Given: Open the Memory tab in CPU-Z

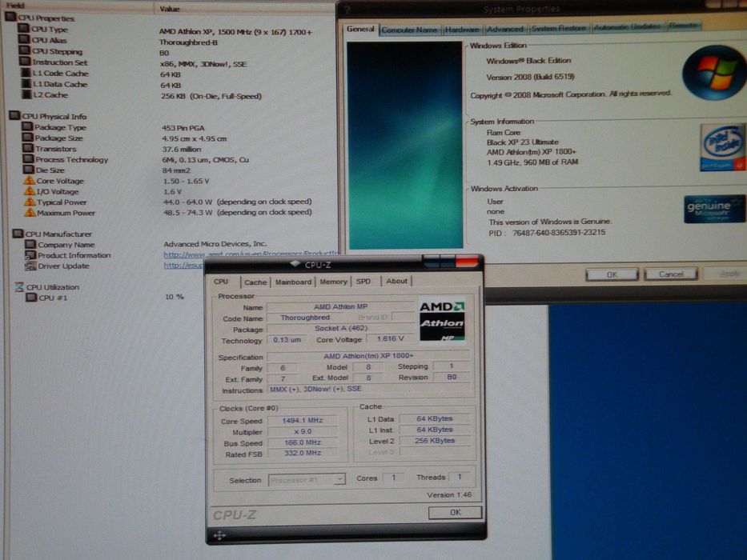Looking at the screenshot, I should coord(334,282).
